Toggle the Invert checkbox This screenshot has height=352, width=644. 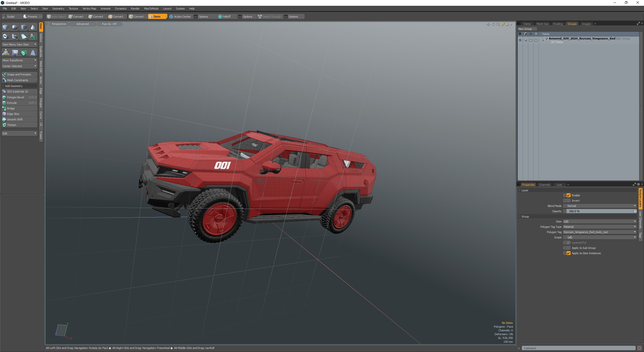click(569, 201)
